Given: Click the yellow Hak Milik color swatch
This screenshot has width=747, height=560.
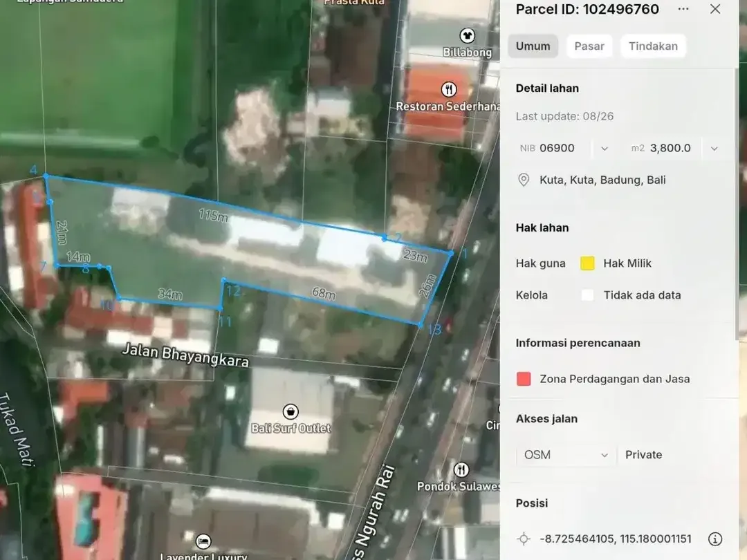Looking at the screenshot, I should click(x=587, y=263).
